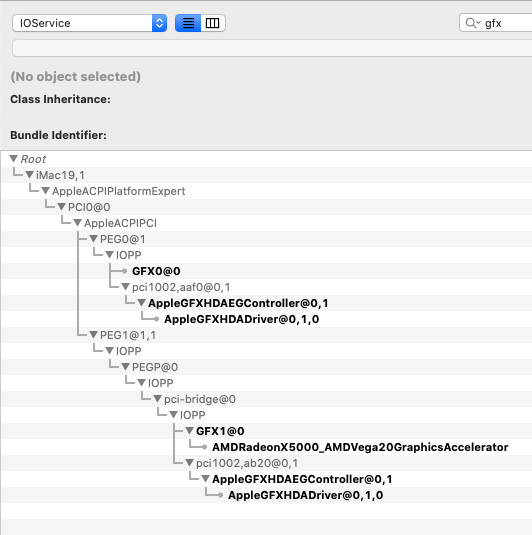Collapse the AppleACPIPCI disclosure triangle

pos(77,223)
